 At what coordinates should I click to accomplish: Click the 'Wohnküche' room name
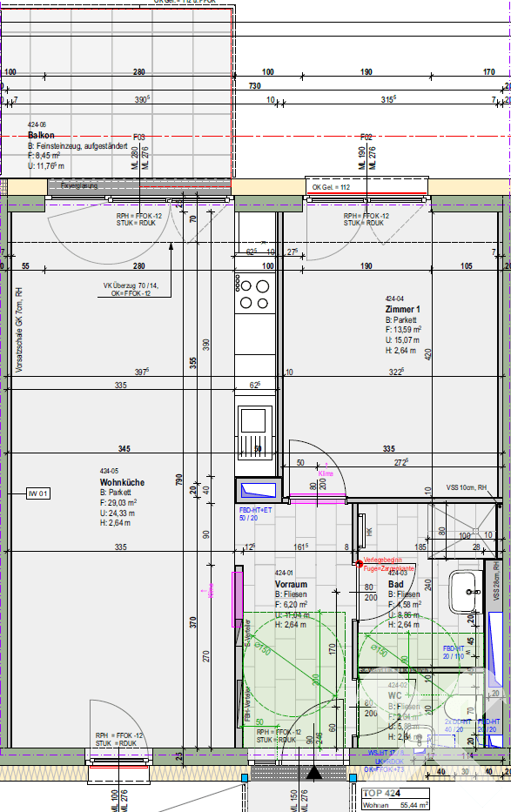[x=122, y=482]
